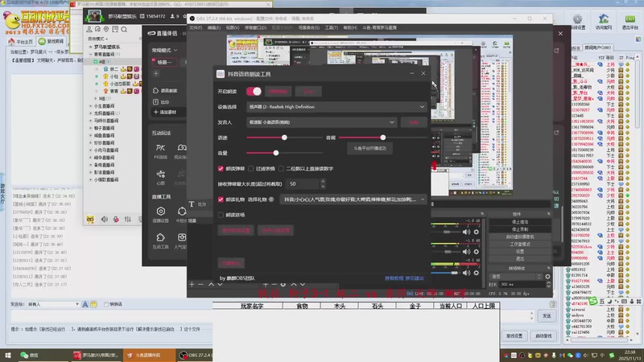Open OBS 工具 menu
Image resolution: width=644 pixels, height=362 pixels.
click(332, 27)
